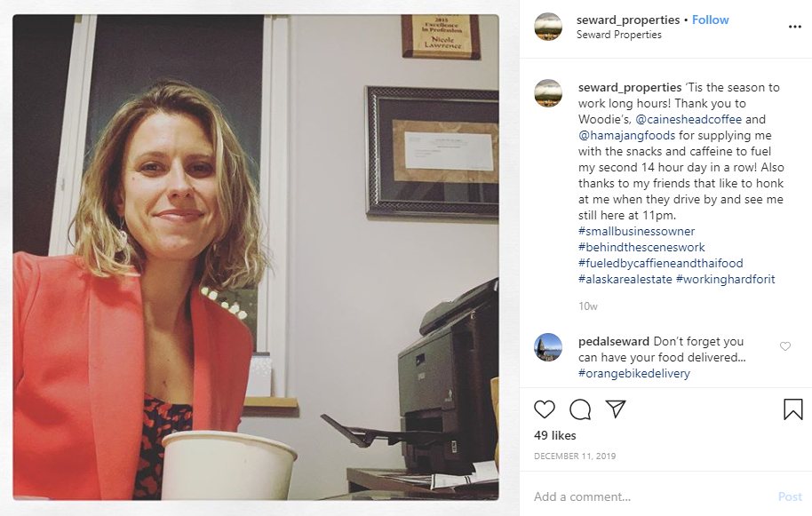The image size is (812, 516).
Task: Click the seward_properties header profile picture
Action: (x=548, y=27)
